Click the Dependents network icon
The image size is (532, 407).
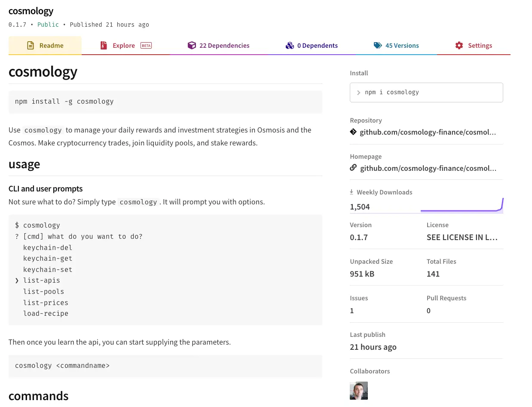pos(290,45)
